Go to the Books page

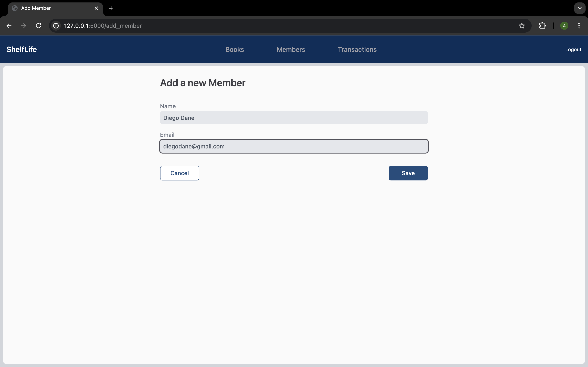234,50
